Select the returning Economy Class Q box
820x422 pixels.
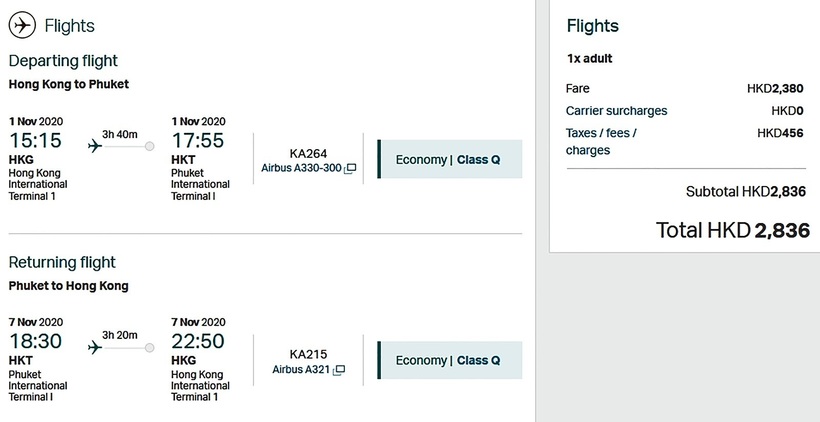[x=449, y=360]
